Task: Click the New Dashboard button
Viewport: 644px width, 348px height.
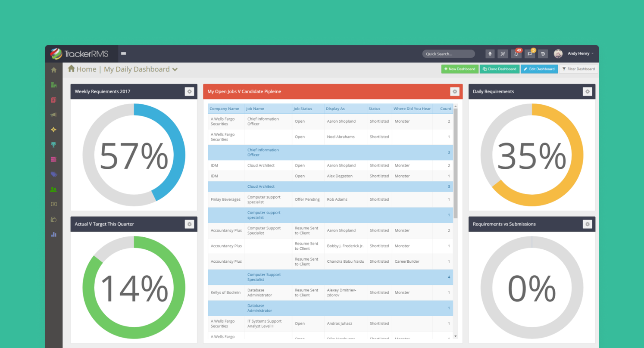Action: click(460, 69)
